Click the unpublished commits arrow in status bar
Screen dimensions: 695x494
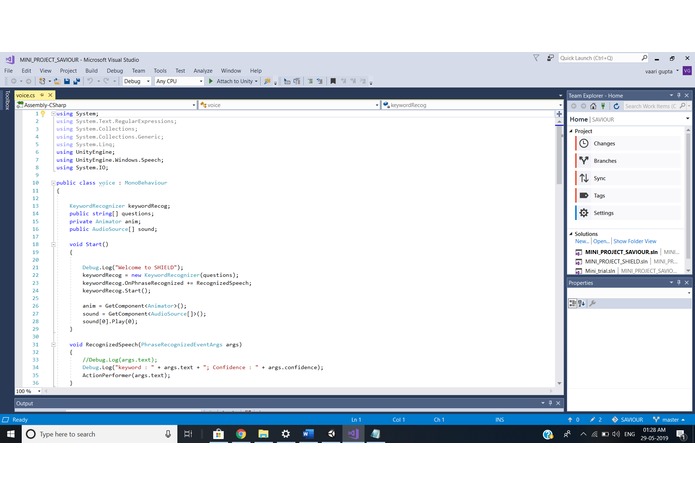tap(570, 420)
